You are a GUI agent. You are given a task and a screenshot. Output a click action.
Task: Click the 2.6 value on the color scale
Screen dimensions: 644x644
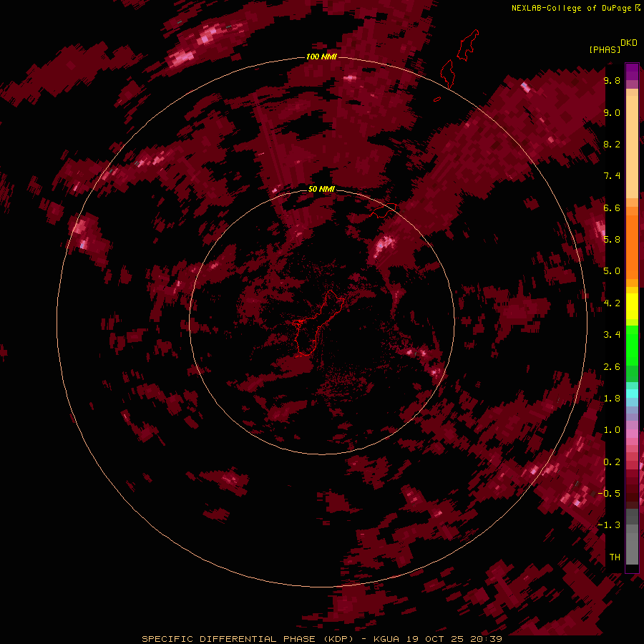(612, 367)
